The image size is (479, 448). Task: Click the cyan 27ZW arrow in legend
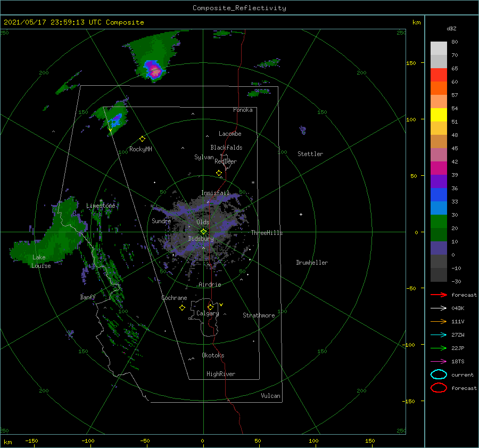click(439, 335)
